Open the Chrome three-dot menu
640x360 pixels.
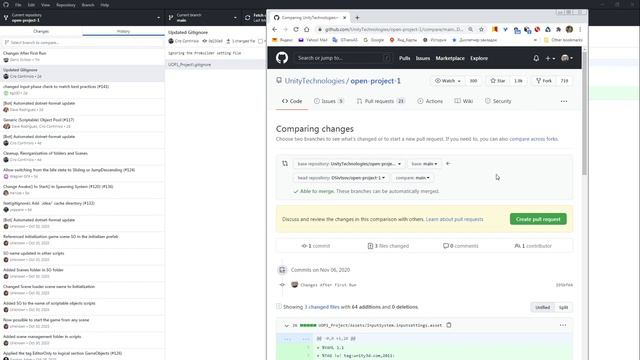click(x=580, y=29)
